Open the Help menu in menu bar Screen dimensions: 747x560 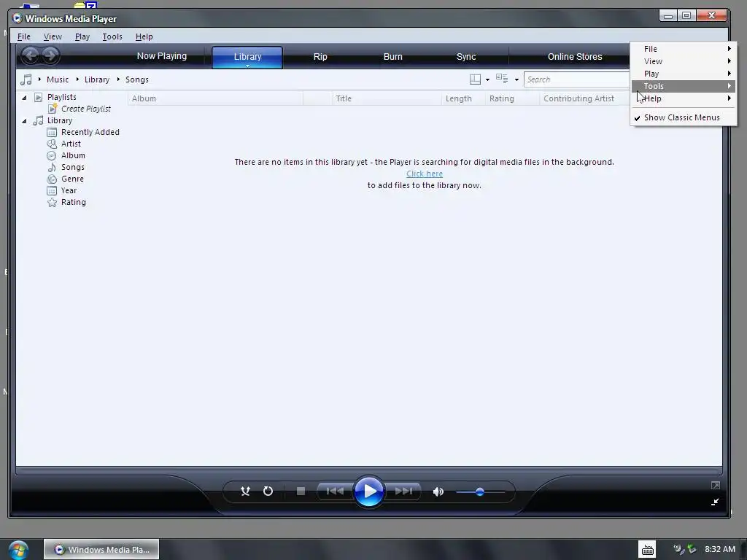pos(144,36)
